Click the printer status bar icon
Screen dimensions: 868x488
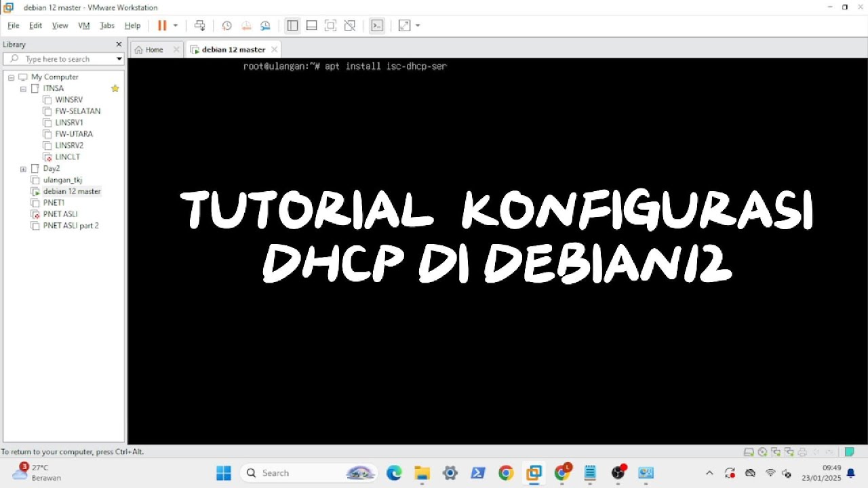point(802,452)
